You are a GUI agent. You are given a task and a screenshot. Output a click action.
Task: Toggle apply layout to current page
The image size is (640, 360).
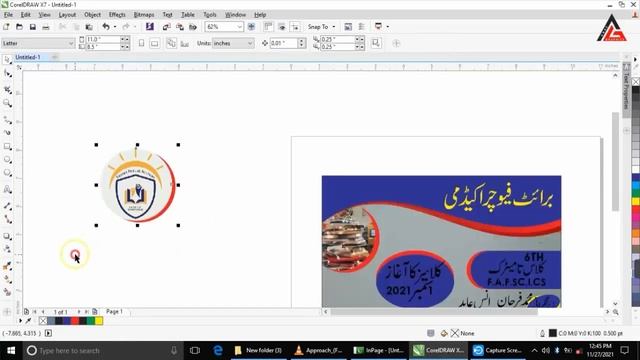(x=184, y=43)
